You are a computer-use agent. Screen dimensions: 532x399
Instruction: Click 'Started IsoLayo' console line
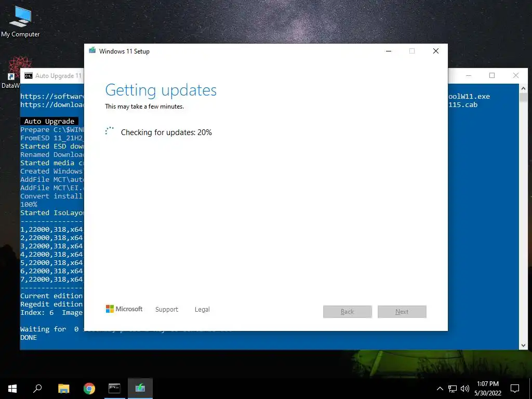tap(52, 212)
